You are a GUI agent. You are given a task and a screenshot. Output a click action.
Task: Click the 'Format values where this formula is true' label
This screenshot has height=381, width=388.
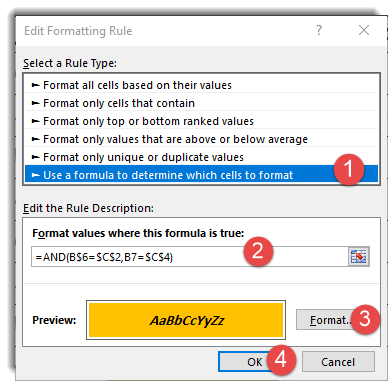click(x=138, y=233)
